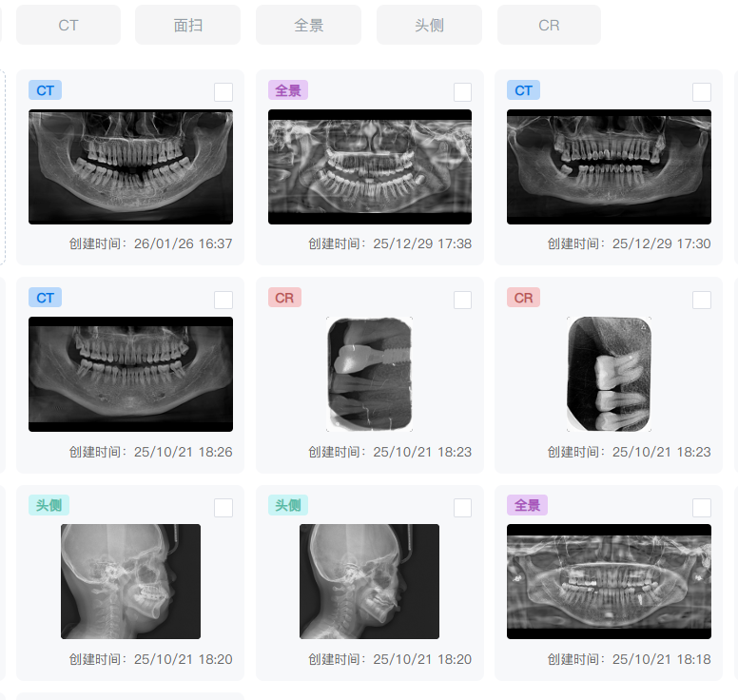Click the blue CT tag on 25/12/29 17:30 card
738x700 pixels.
click(x=523, y=90)
